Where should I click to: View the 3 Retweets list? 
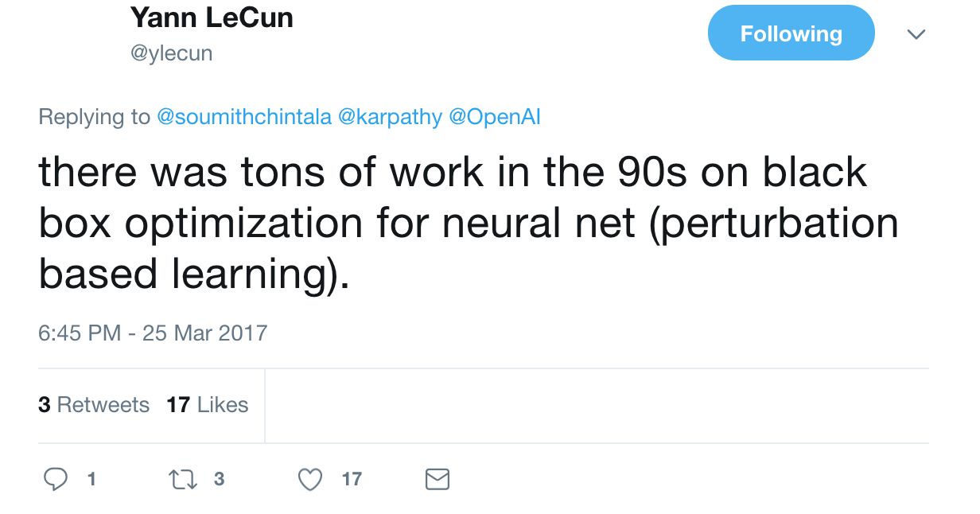tap(94, 405)
